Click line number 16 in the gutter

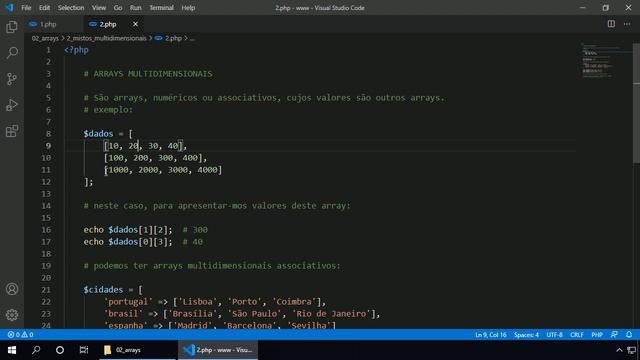(x=46, y=230)
